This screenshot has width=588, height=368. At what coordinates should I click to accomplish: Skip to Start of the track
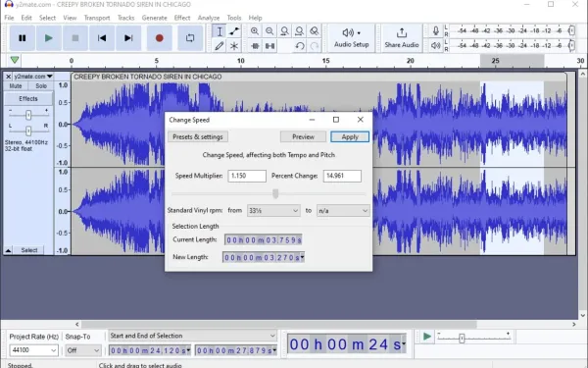tap(102, 38)
